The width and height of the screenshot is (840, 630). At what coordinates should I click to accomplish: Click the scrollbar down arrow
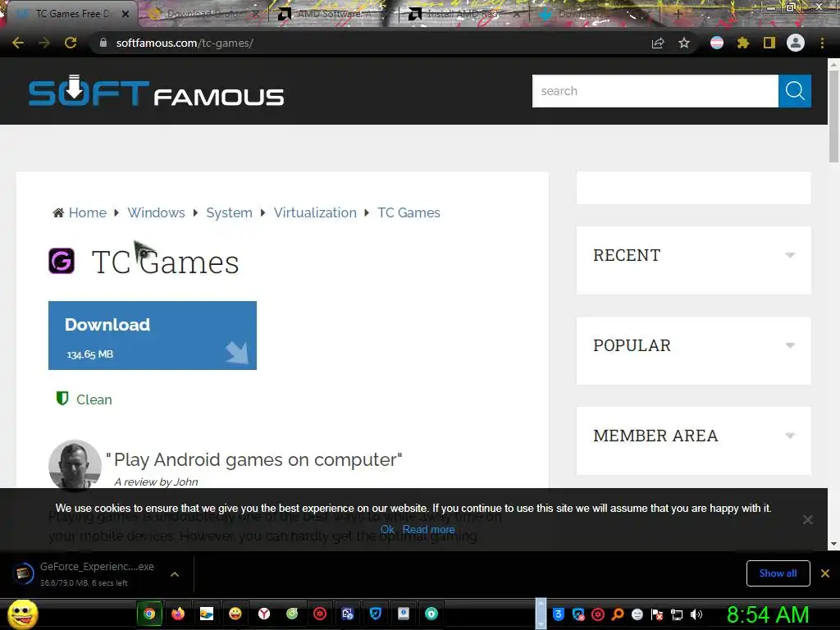pyautogui.click(x=833, y=544)
